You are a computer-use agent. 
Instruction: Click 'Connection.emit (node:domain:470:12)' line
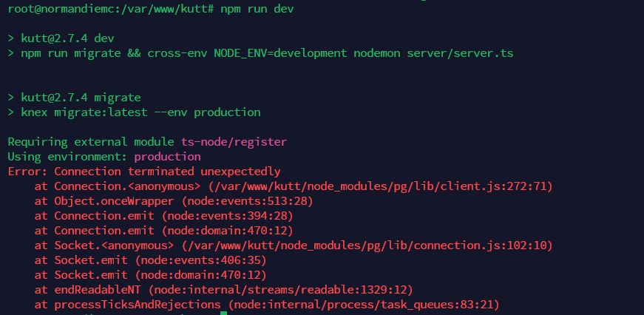tap(164, 231)
